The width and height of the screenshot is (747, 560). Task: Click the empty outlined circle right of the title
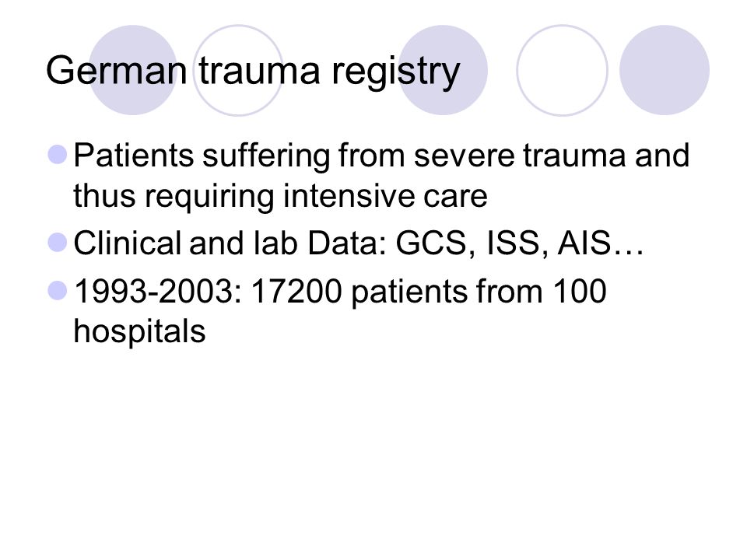(x=562, y=70)
